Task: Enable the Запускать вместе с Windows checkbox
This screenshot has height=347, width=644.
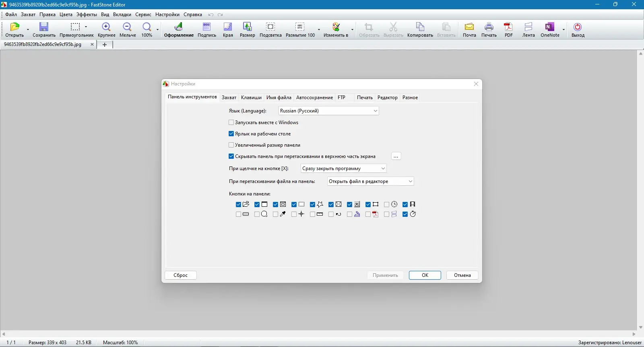Action: 231,123
